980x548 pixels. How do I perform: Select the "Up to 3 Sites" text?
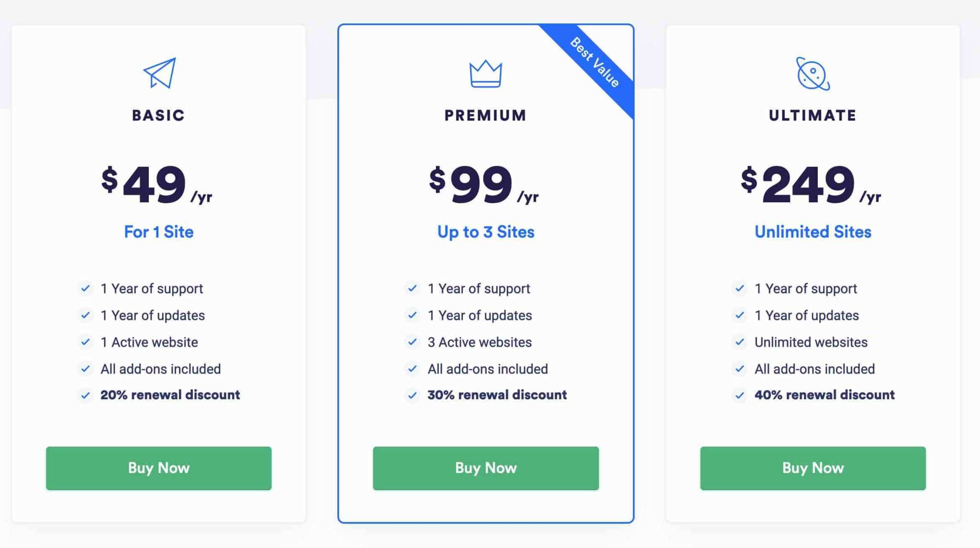click(x=486, y=232)
